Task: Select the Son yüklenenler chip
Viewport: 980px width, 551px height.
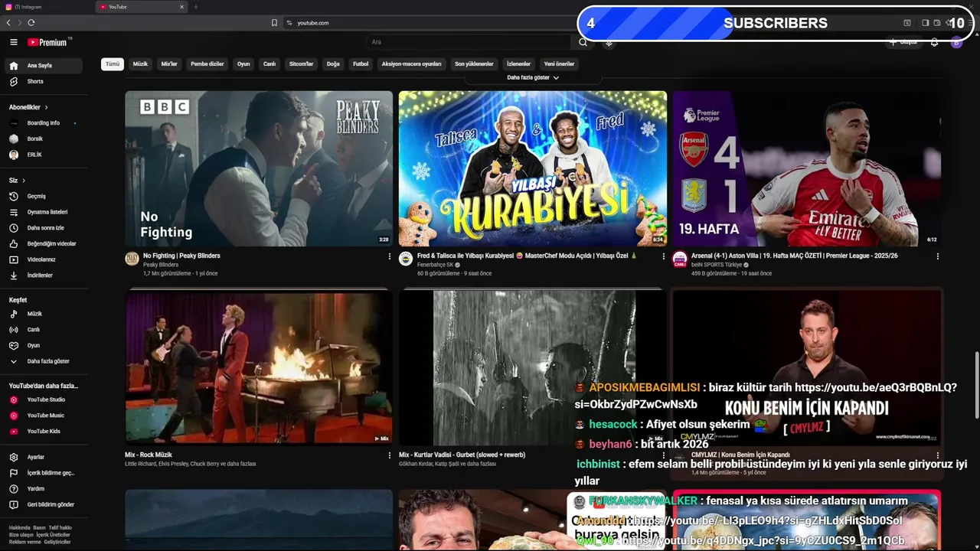Action: [x=474, y=64]
